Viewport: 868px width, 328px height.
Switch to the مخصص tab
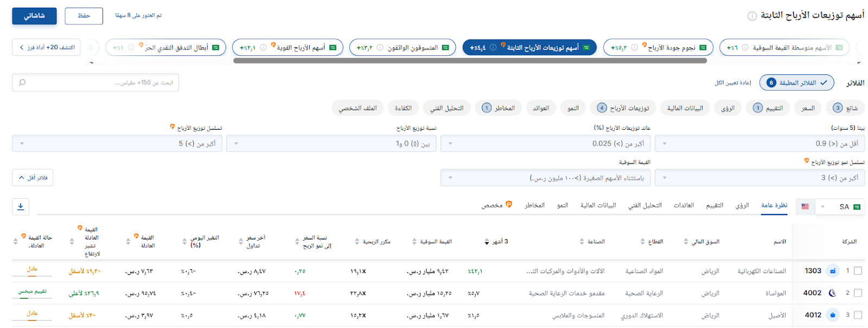click(x=496, y=205)
